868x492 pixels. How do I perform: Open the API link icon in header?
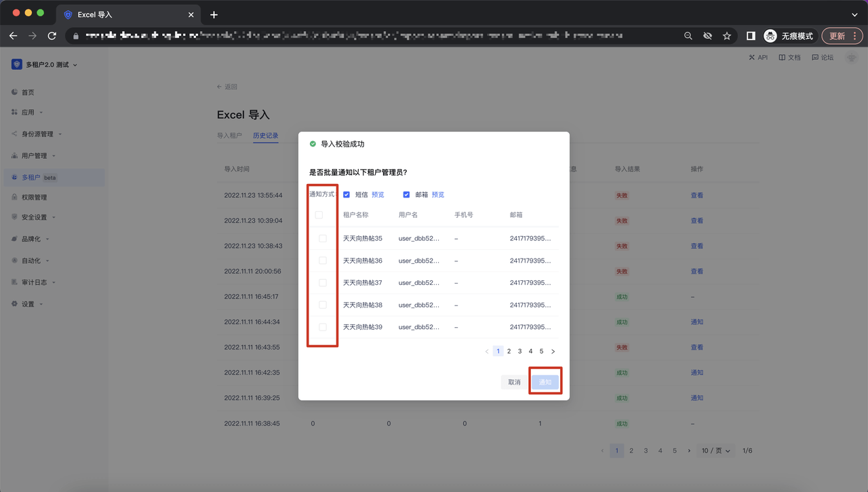pos(752,58)
